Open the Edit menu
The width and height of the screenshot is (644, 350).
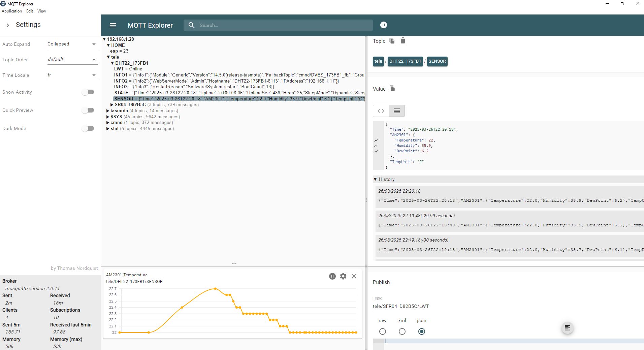(30, 11)
